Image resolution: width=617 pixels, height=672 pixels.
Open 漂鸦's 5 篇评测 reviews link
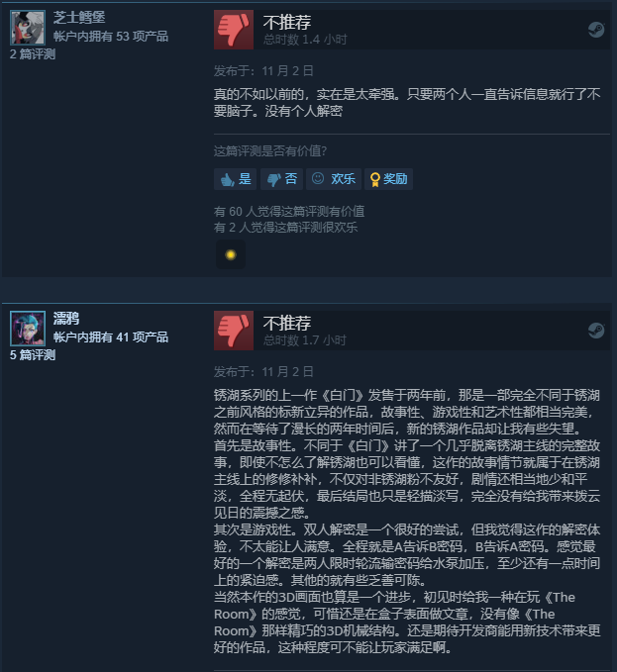pos(33,355)
